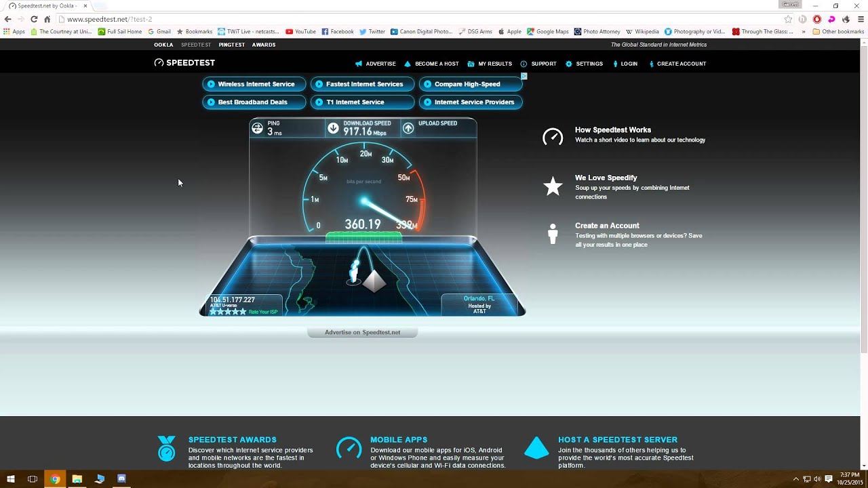Open the Twitter bookmark
This screenshot has width=868, height=488.
tap(372, 31)
